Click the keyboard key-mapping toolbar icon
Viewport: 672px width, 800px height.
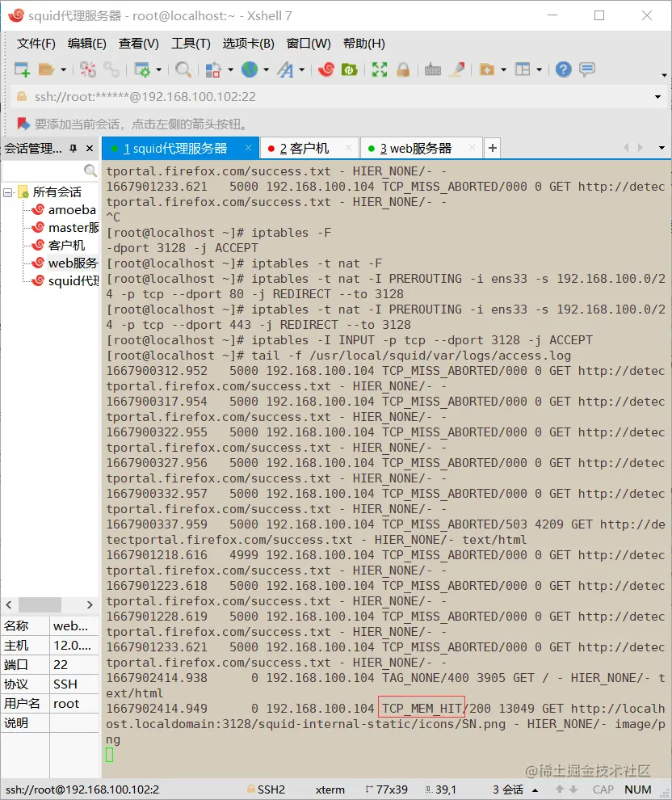[x=433, y=69]
